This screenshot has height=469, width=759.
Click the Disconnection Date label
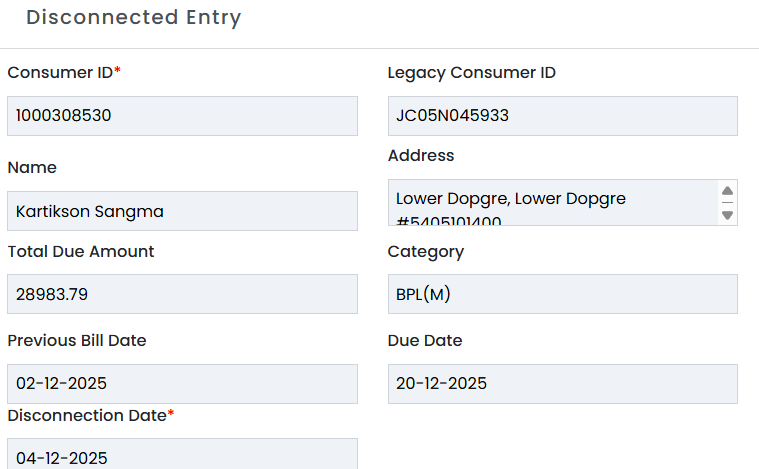(x=87, y=414)
